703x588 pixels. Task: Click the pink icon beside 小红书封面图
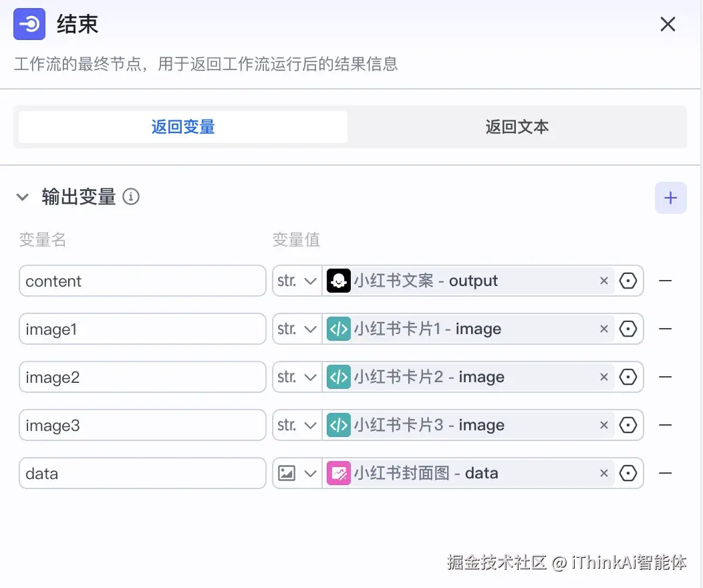tap(339, 473)
